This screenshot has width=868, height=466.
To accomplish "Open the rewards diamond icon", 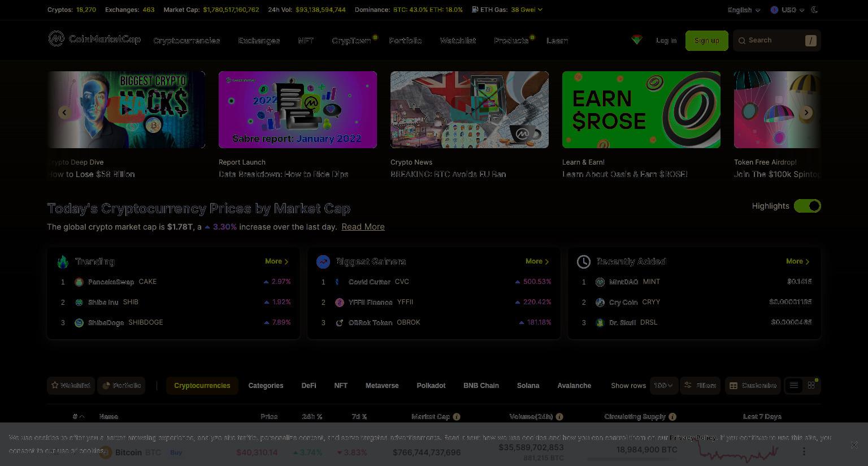I will click(x=637, y=40).
